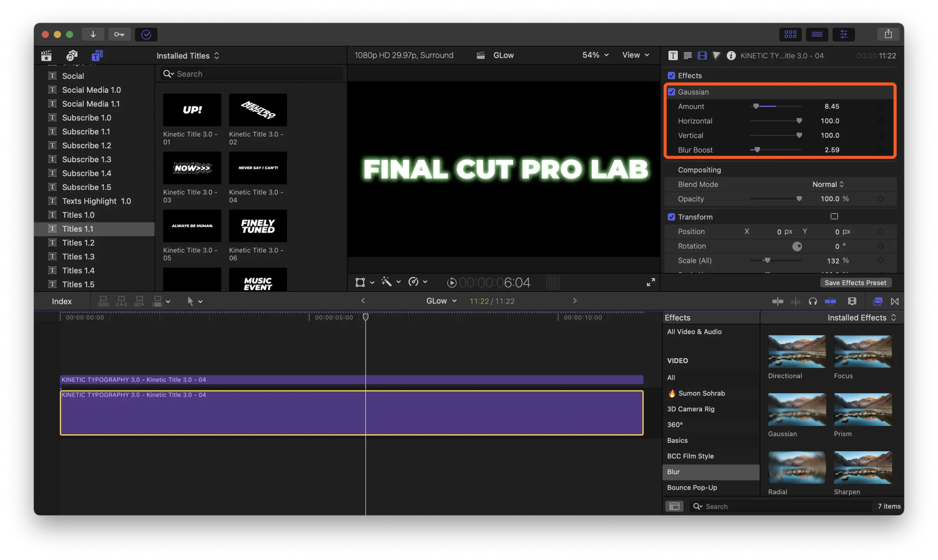Image resolution: width=938 pixels, height=560 pixels.
Task: Click Save Effects Preset button
Action: coord(855,283)
